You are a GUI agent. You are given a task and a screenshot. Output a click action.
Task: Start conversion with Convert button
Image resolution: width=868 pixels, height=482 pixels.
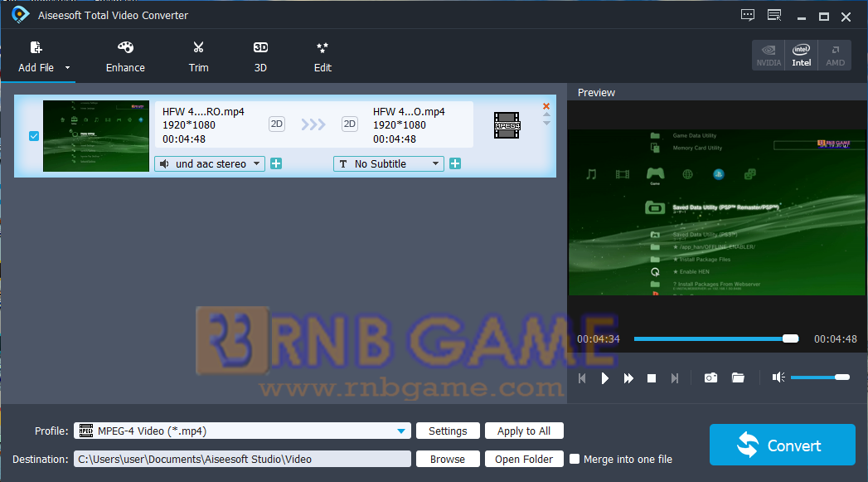click(x=783, y=445)
